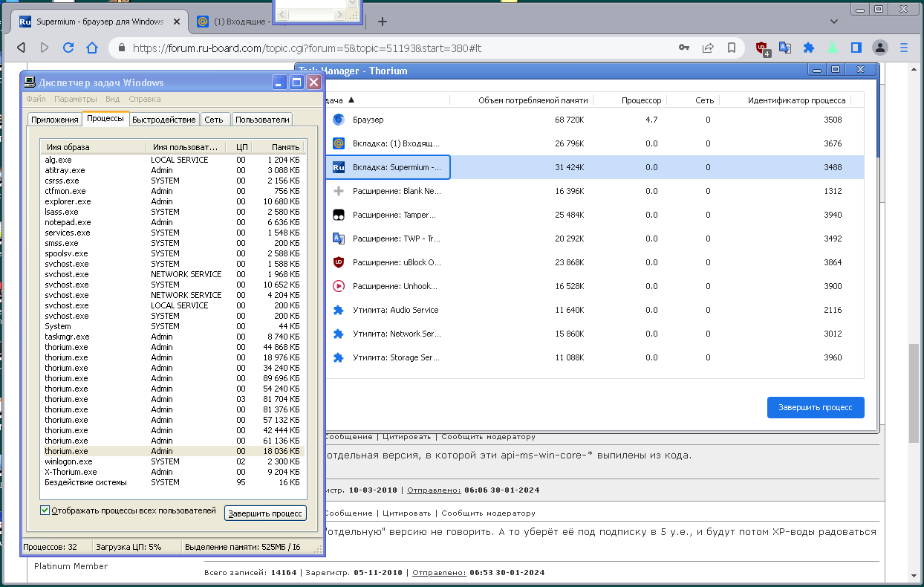
Task: Click the first Цитировать link
Action: (406, 437)
